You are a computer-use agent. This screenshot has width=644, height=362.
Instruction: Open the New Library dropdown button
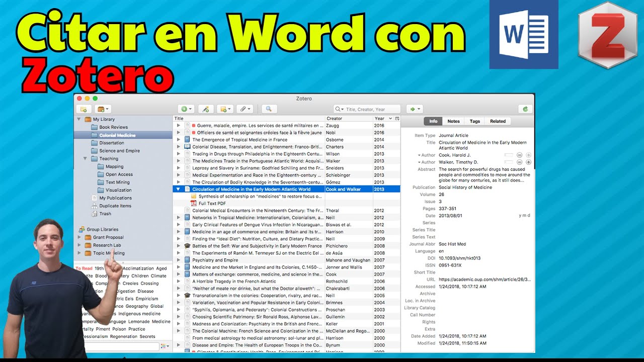click(x=103, y=109)
